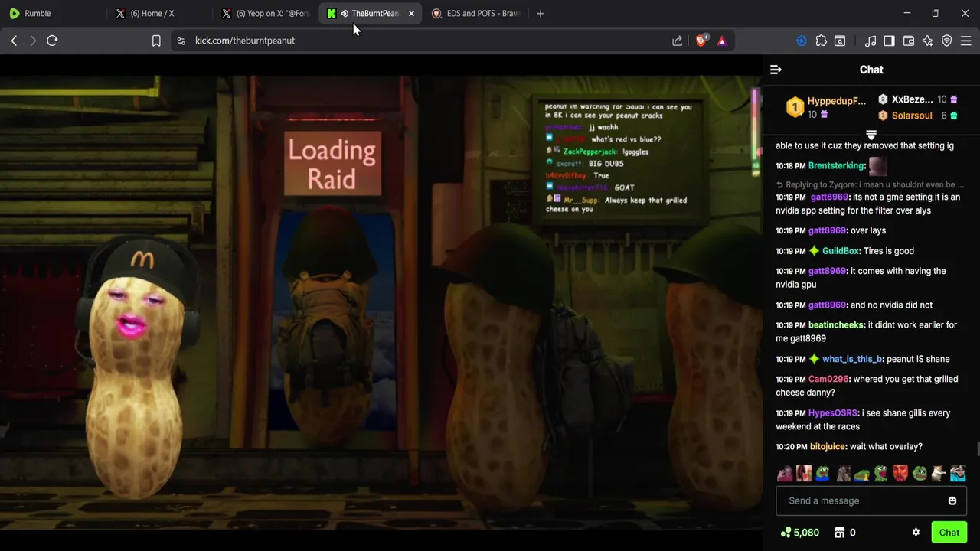Viewport: 980px width, 551px height.
Task: Open the Kick channel points balance 5,080
Action: pos(799,533)
